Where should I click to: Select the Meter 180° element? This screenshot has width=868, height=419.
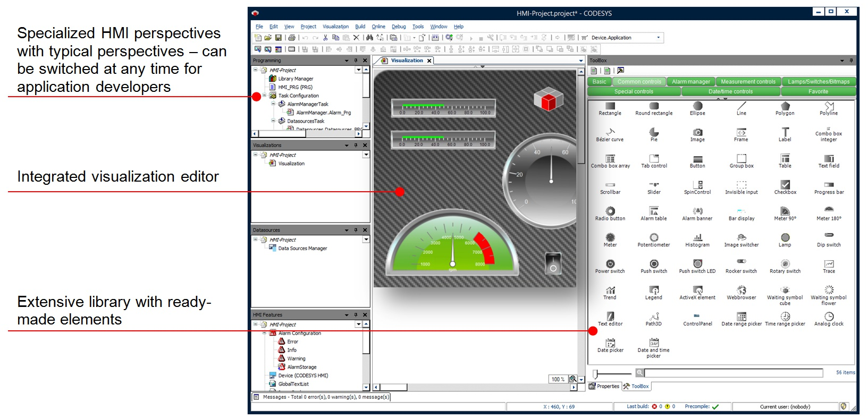click(829, 213)
